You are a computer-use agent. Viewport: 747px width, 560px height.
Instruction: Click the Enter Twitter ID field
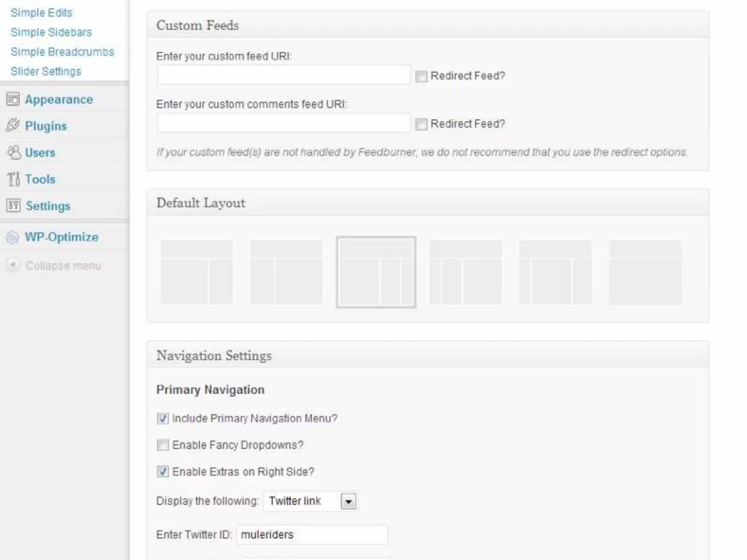[312, 535]
